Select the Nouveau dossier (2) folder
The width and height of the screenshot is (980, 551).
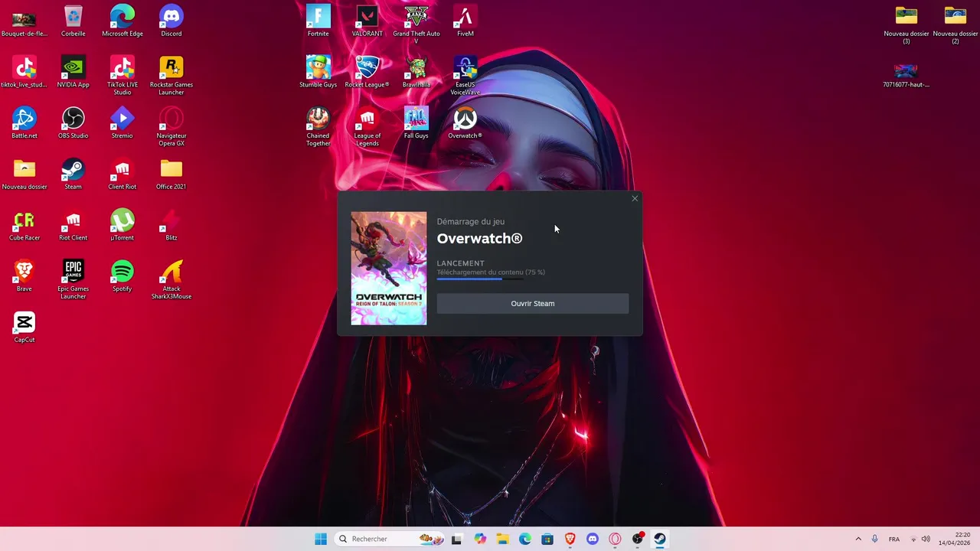click(x=955, y=24)
